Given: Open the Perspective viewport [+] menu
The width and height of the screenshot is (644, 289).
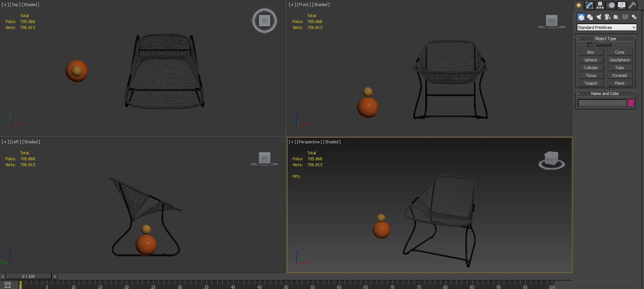Looking at the screenshot, I should point(292,142).
